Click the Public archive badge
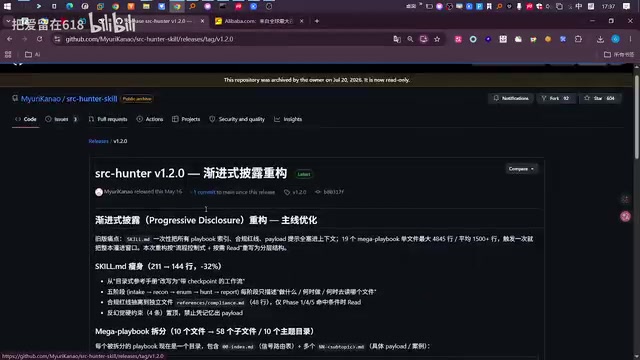 [137, 99]
